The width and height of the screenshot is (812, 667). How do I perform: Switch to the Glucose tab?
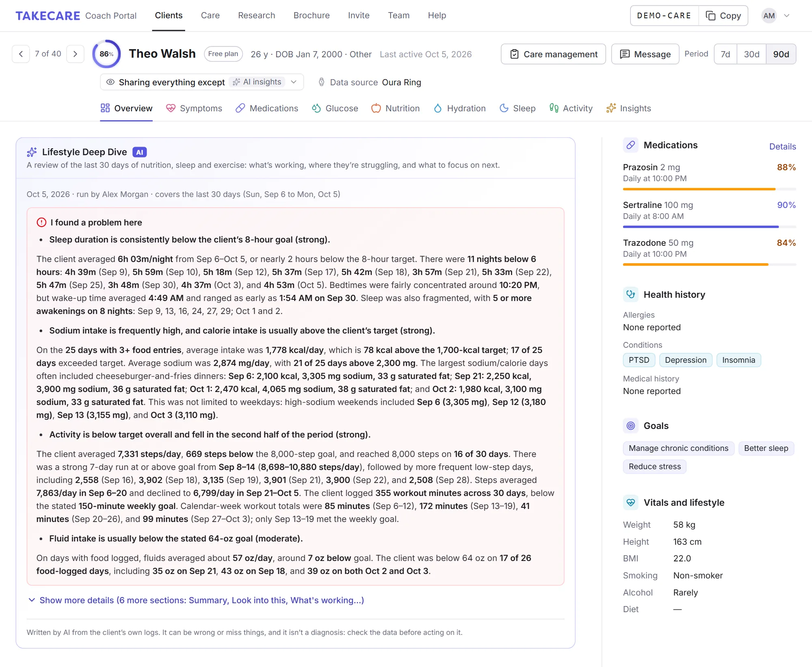click(335, 108)
